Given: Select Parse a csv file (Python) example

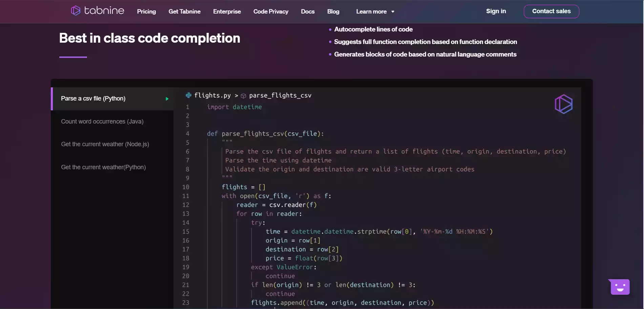Looking at the screenshot, I should [x=112, y=98].
